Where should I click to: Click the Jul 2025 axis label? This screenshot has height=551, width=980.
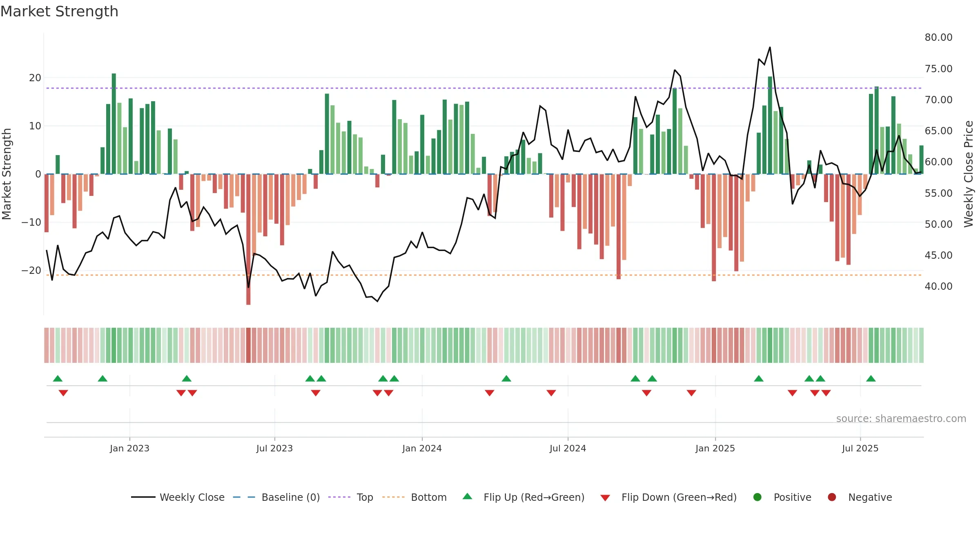pos(860,448)
